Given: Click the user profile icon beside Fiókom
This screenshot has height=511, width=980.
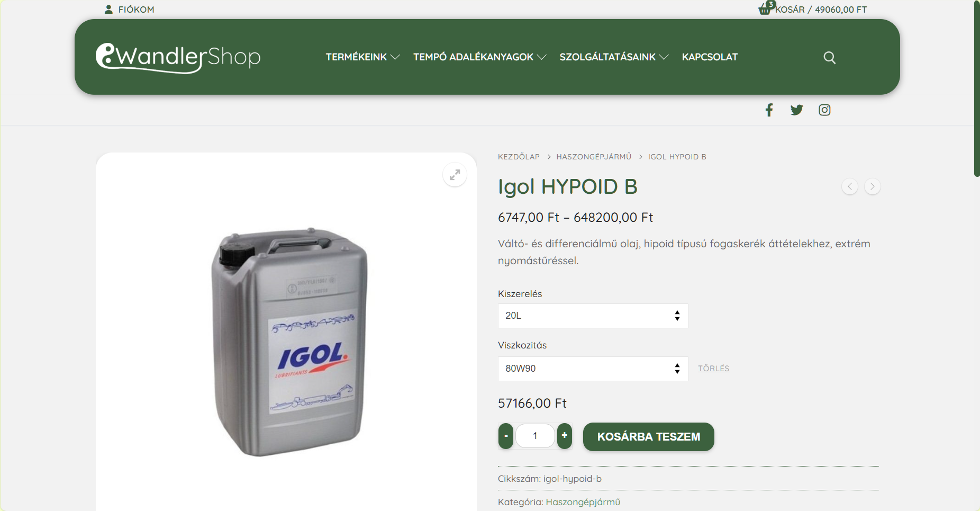Looking at the screenshot, I should pos(108,10).
